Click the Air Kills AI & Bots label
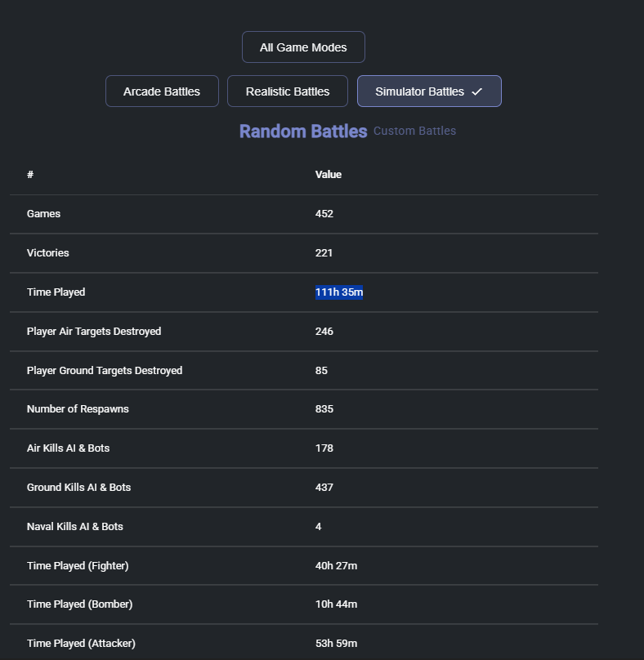This screenshot has height=660, width=644. click(68, 448)
